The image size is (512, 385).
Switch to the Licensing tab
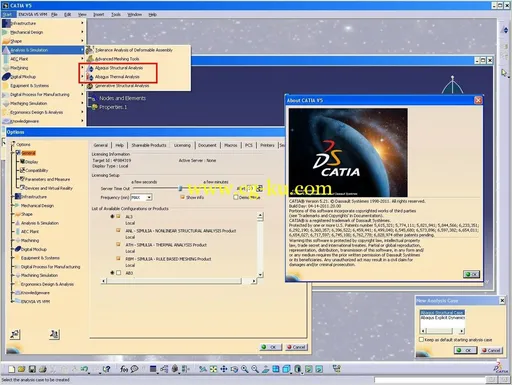(182, 145)
